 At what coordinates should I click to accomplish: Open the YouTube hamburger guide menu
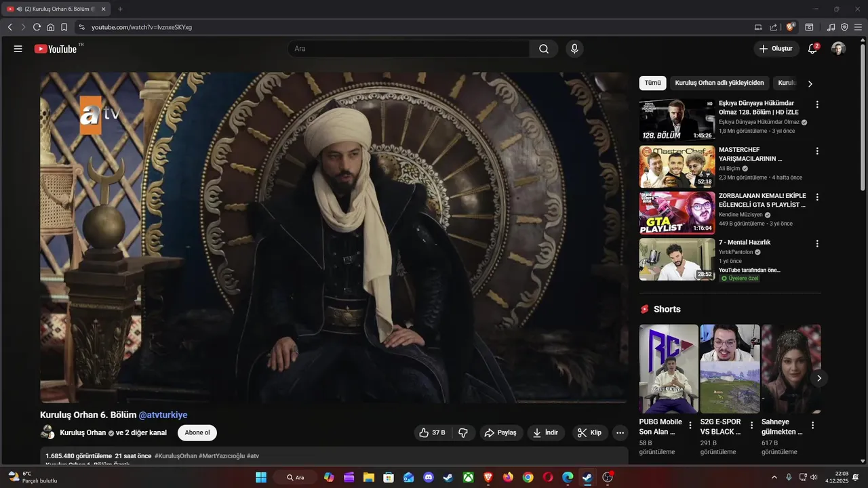click(x=18, y=49)
